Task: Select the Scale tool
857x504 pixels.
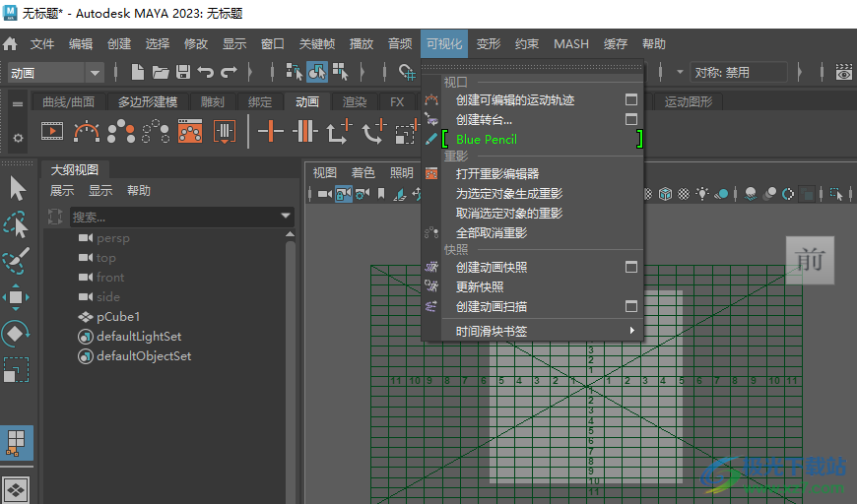Action: (x=16, y=370)
